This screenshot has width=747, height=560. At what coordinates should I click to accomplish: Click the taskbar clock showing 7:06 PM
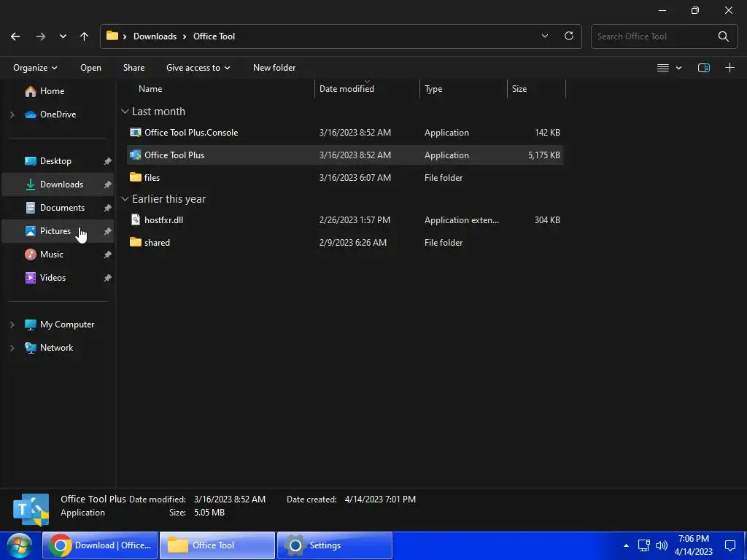click(694, 545)
